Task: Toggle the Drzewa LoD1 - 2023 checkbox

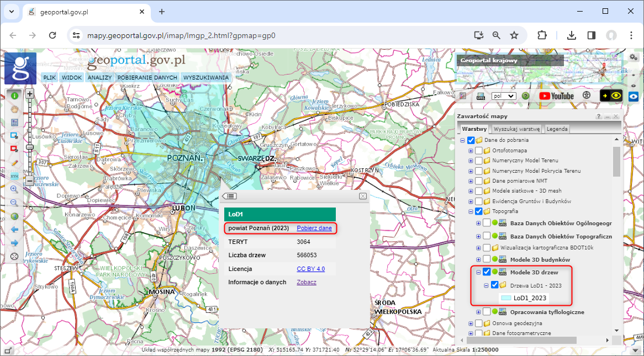Action: (x=494, y=283)
